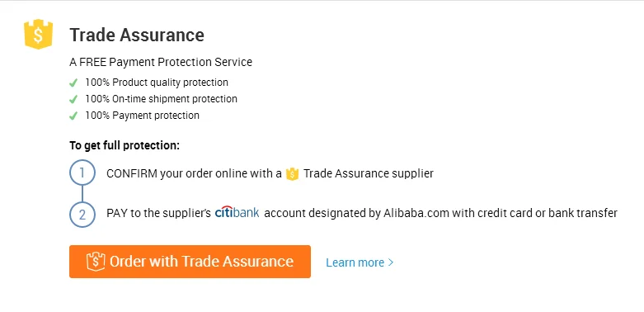Select the 100% Payment protection text

click(x=142, y=115)
